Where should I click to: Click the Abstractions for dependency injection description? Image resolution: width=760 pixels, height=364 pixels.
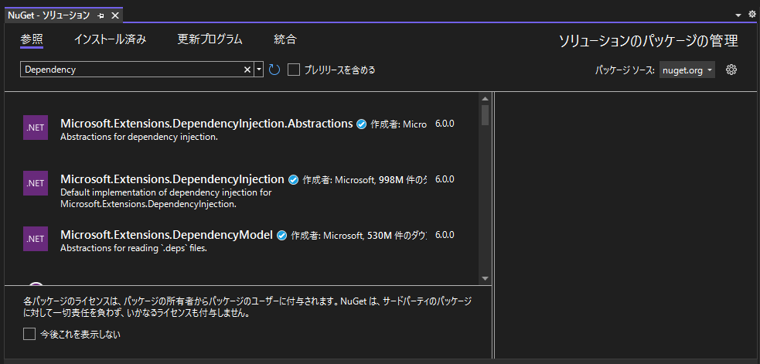click(x=139, y=137)
